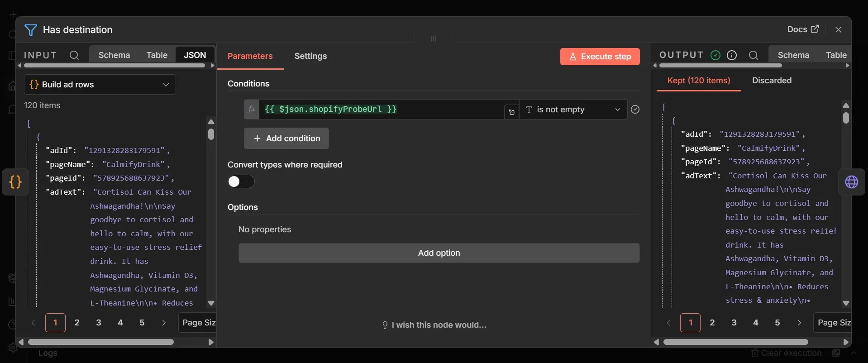Open the 'is not empty' operator dropdown
868x363 pixels.
[573, 110]
